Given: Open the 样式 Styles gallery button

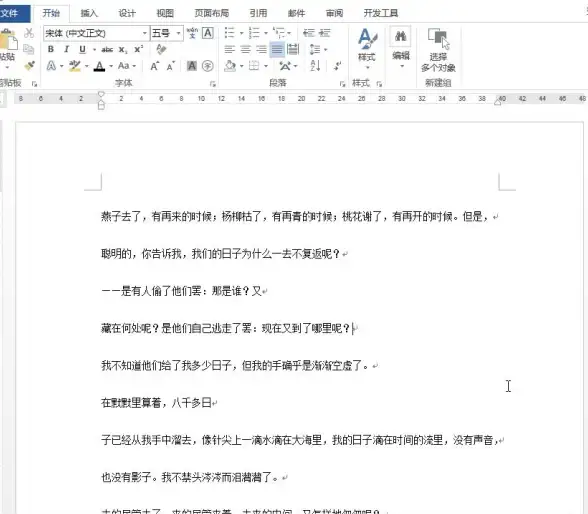Looking at the screenshot, I should point(367,48).
